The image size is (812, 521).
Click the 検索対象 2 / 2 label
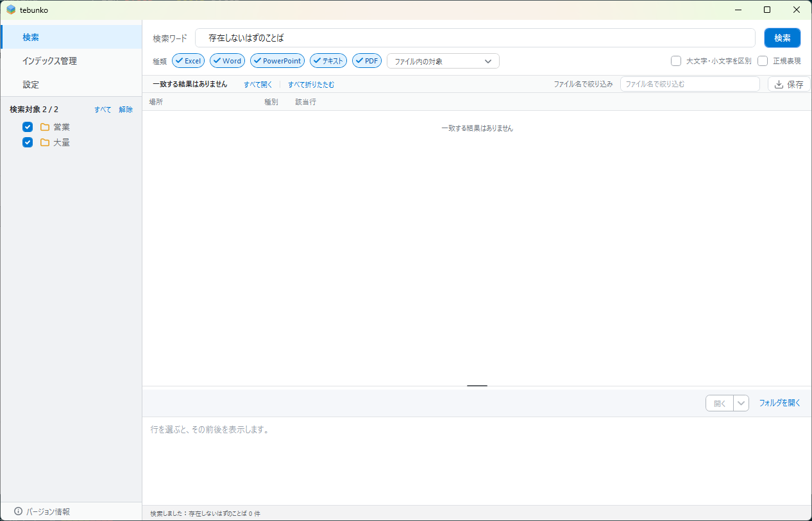34,110
